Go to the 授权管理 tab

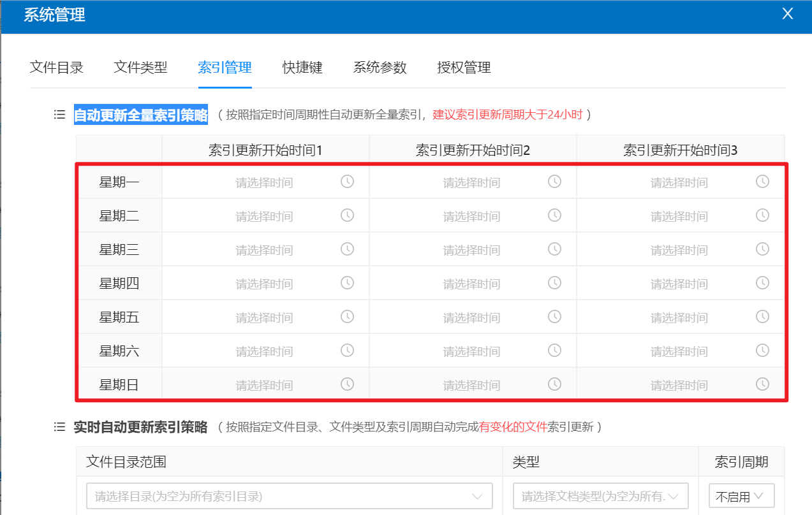[464, 68]
